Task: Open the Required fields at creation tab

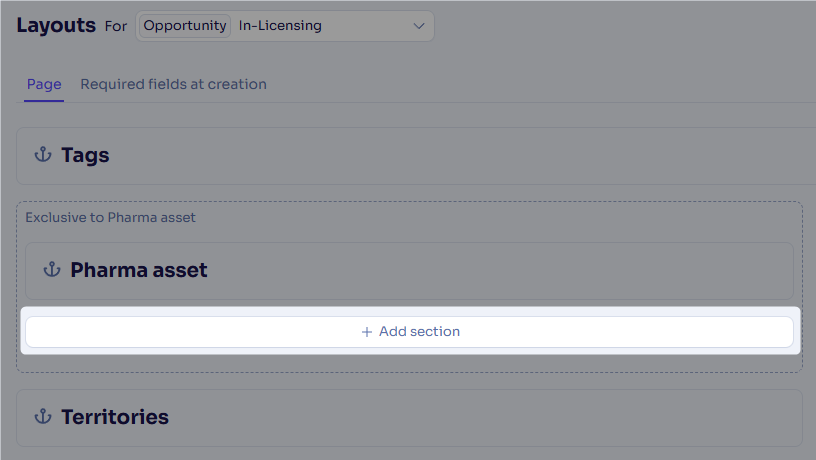Action: click(x=173, y=84)
